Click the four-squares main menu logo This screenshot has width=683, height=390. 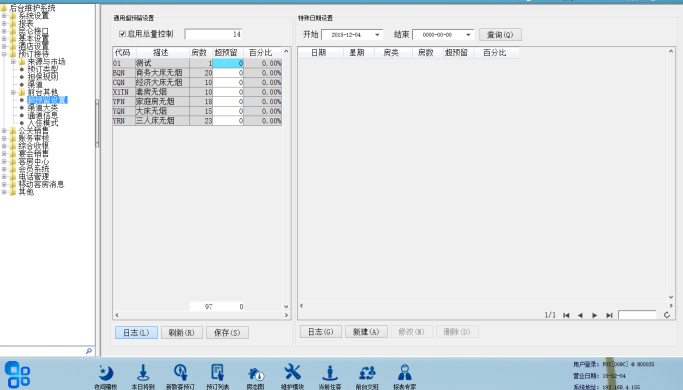coord(17,374)
